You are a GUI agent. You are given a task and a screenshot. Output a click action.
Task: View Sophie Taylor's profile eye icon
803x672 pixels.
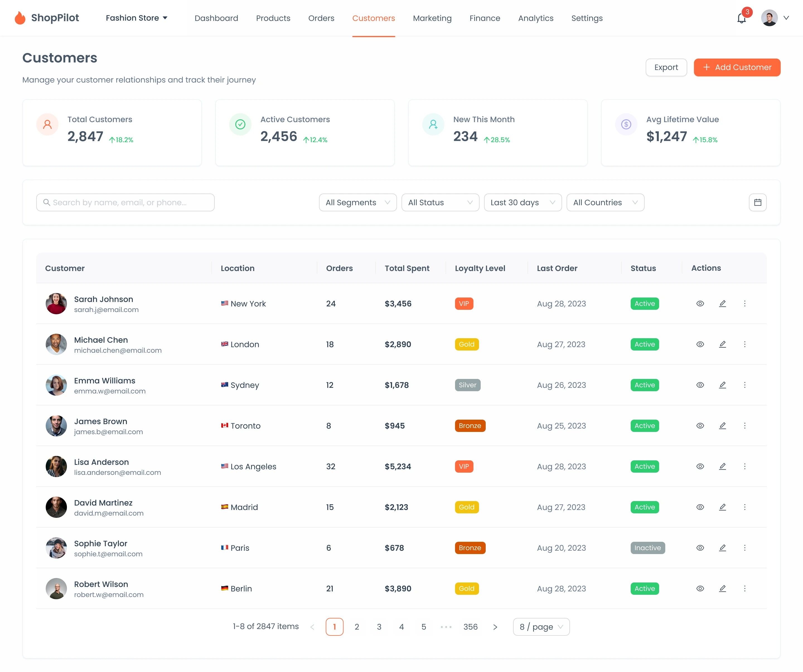click(700, 548)
